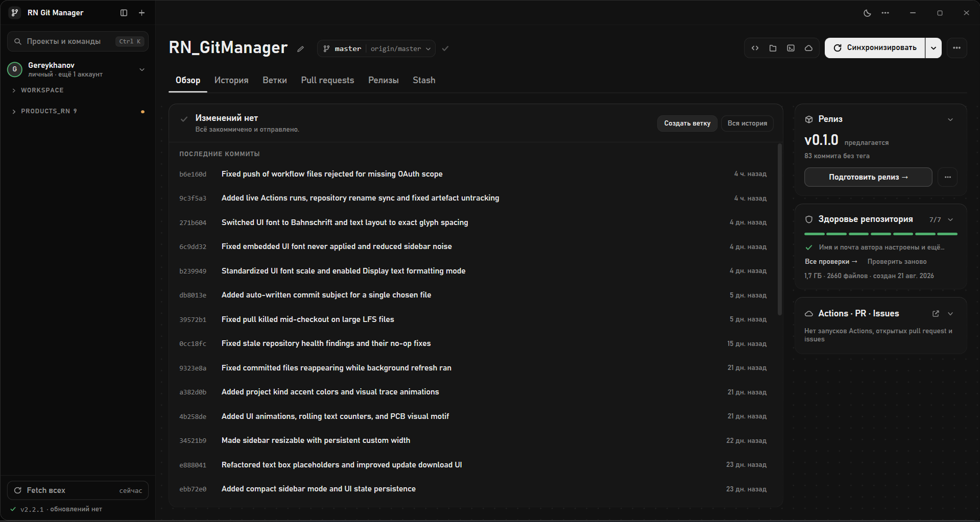The height and width of the screenshot is (522, 980).
Task: Click the Синхронизировать button
Action: pos(875,48)
